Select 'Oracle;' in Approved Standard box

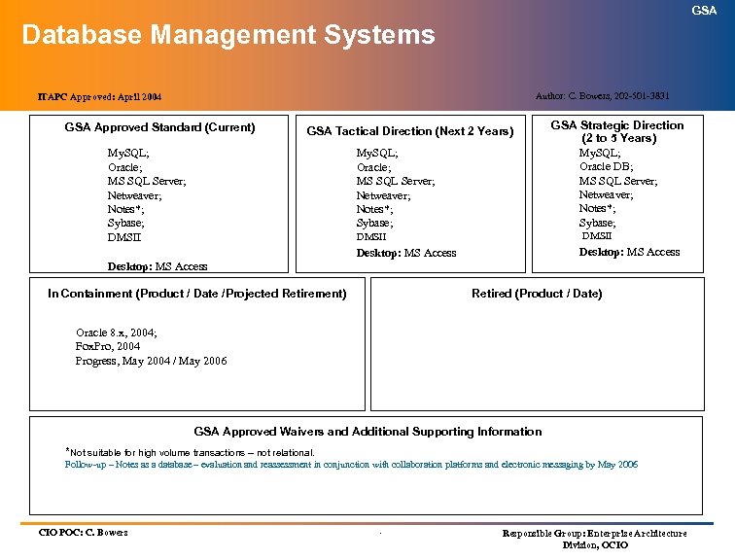[125, 167]
